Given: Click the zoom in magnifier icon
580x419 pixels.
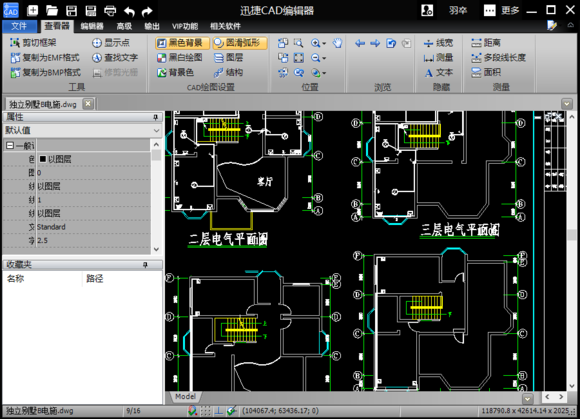Looking at the screenshot, I should point(316,43).
